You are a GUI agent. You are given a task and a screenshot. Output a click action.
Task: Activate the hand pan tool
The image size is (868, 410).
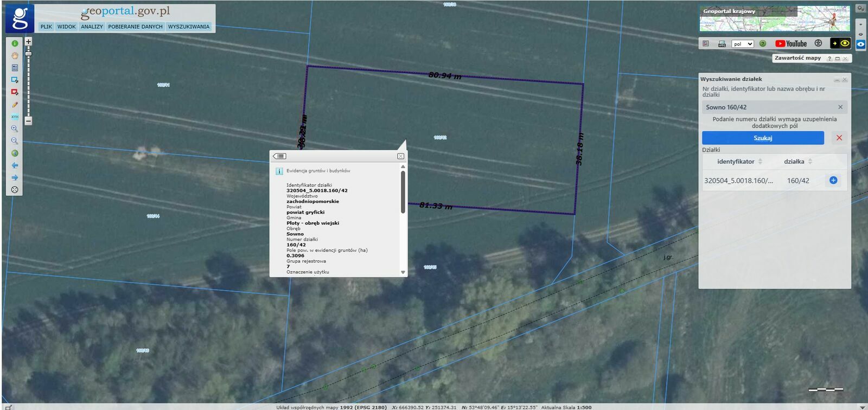(15, 55)
